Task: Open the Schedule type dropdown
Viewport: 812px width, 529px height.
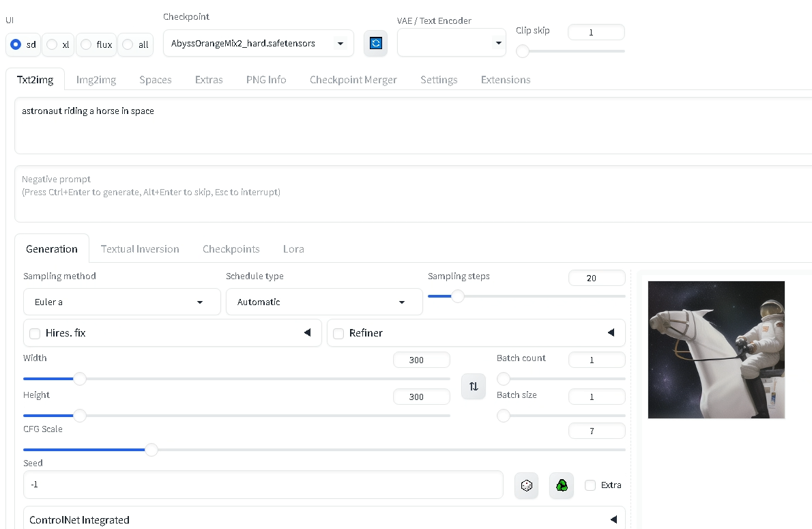Action: 324,302
